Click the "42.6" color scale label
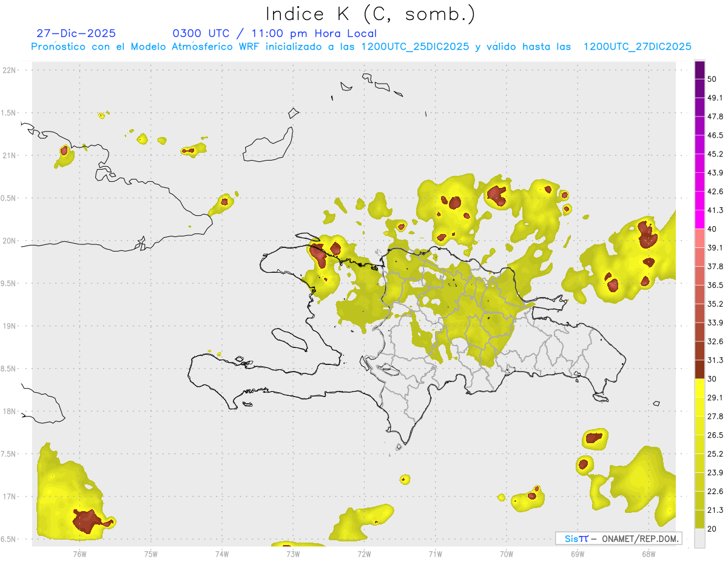The height and width of the screenshot is (562, 728). 715,192
